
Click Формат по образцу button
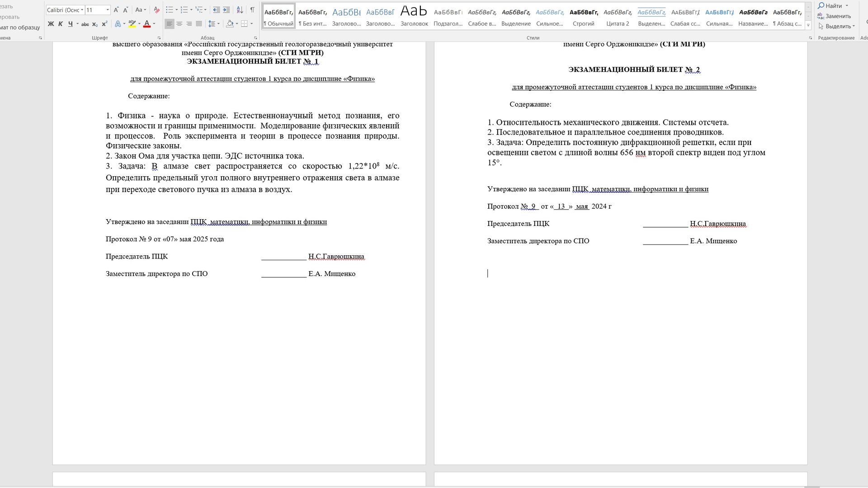pyautogui.click(x=20, y=27)
